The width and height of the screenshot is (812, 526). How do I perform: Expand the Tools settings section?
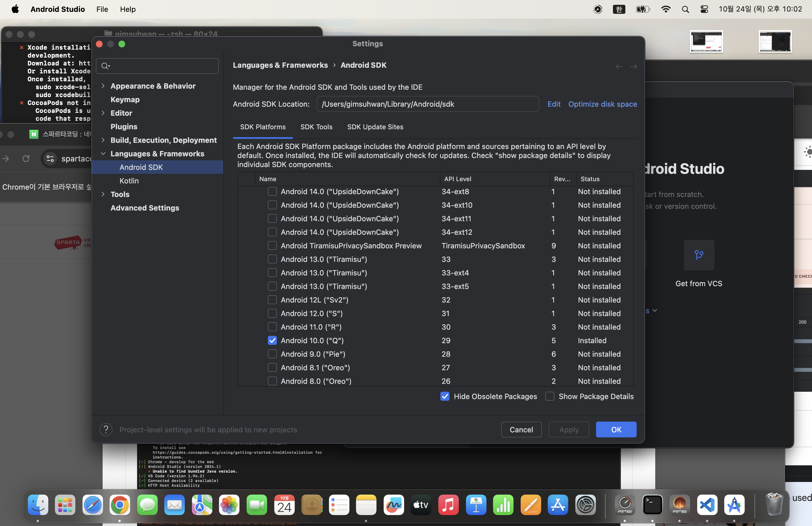pos(103,194)
